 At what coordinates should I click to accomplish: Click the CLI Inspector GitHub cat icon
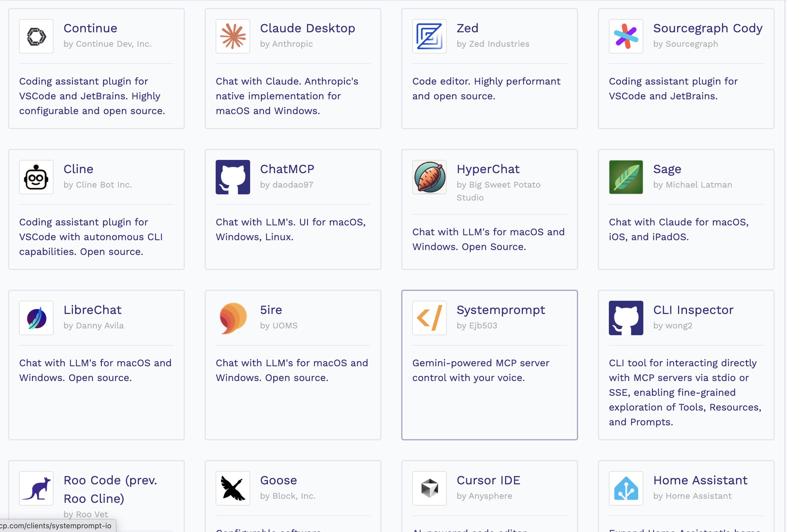626,318
